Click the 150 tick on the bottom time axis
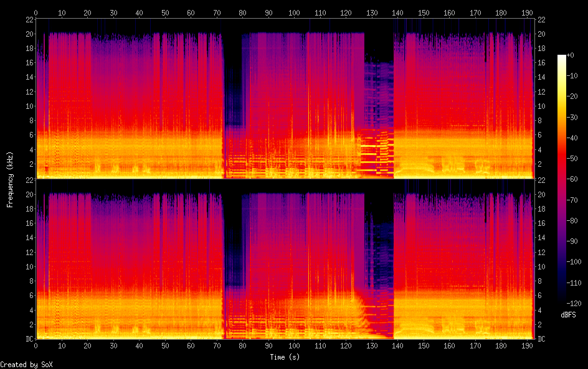Screen dimensions: 588x369 point(423,345)
